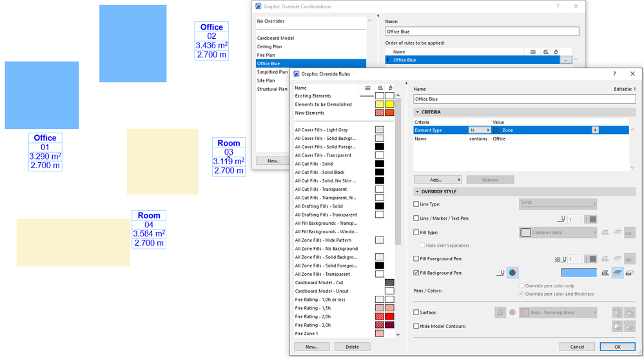The height and width of the screenshot is (357, 644).
Task: Enable the Hide Model Contours checkbox
Action: pos(416,326)
